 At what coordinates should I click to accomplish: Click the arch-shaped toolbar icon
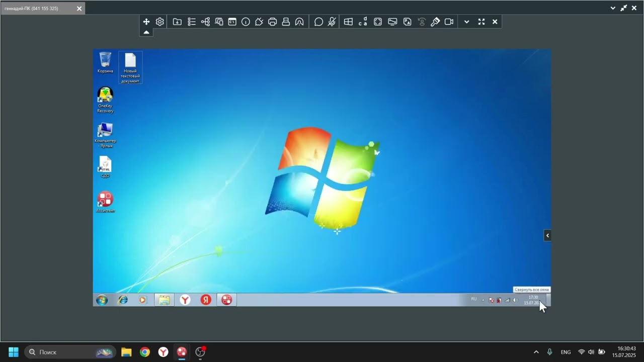(x=299, y=22)
